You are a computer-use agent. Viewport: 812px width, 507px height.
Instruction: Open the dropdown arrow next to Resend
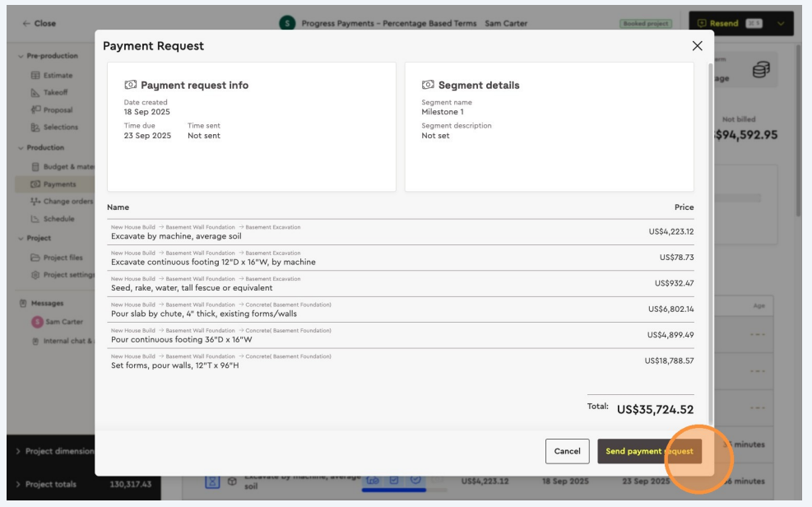click(781, 23)
